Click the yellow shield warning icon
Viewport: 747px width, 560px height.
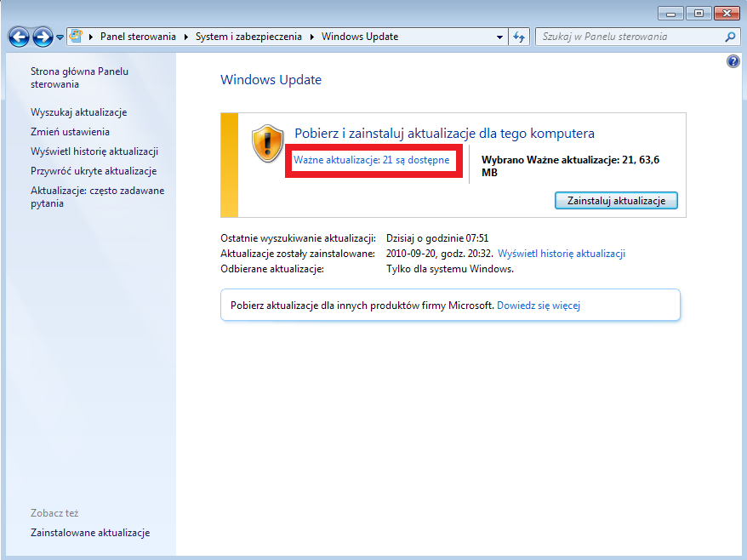coord(267,144)
